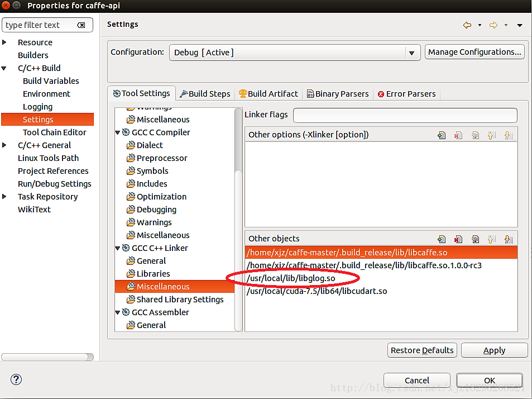Viewport: 532px width, 399px height.
Task: Select Tool Chain Editor tree item
Action: [55, 132]
